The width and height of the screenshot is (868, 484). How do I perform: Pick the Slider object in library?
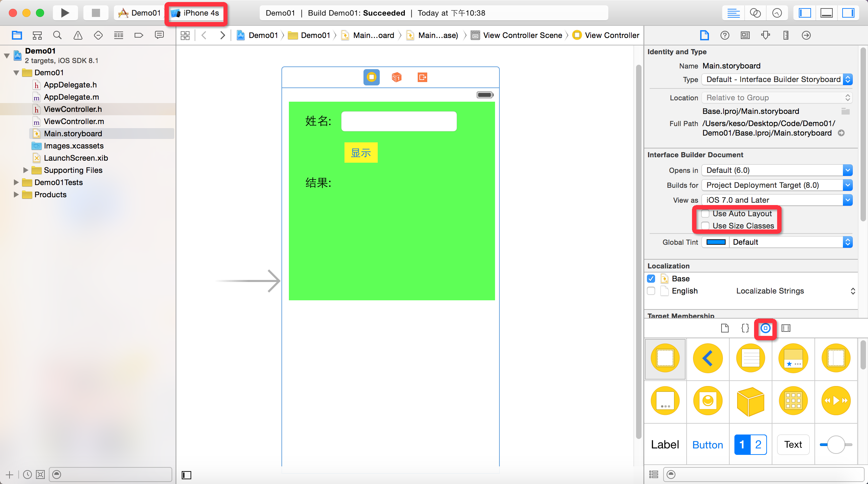click(x=836, y=444)
